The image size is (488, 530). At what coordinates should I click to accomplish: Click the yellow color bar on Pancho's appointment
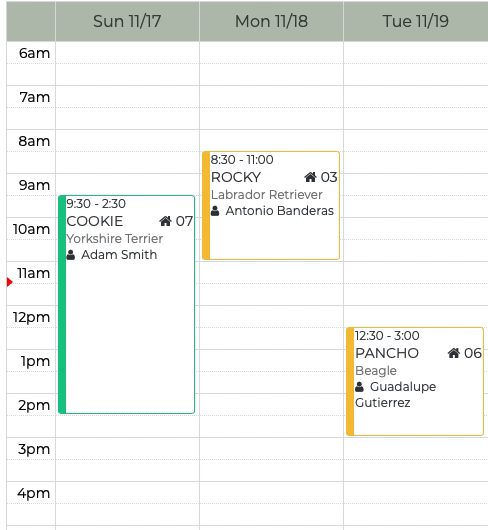tap(350, 381)
